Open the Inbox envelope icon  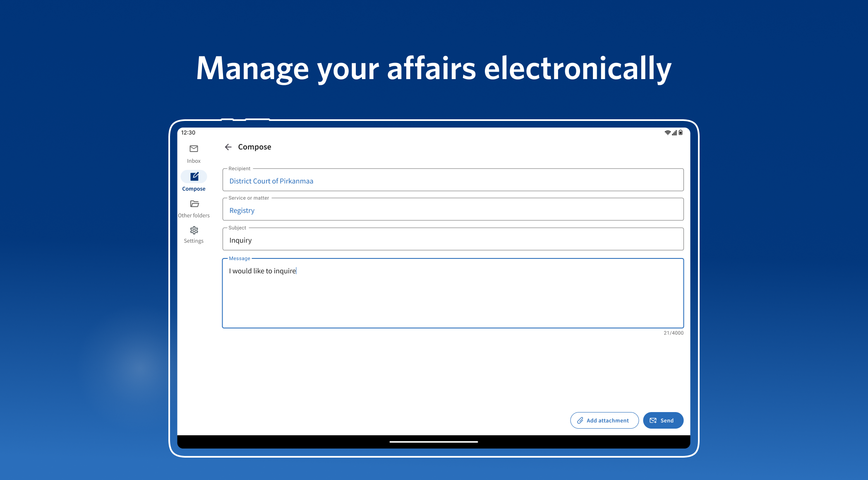194,149
